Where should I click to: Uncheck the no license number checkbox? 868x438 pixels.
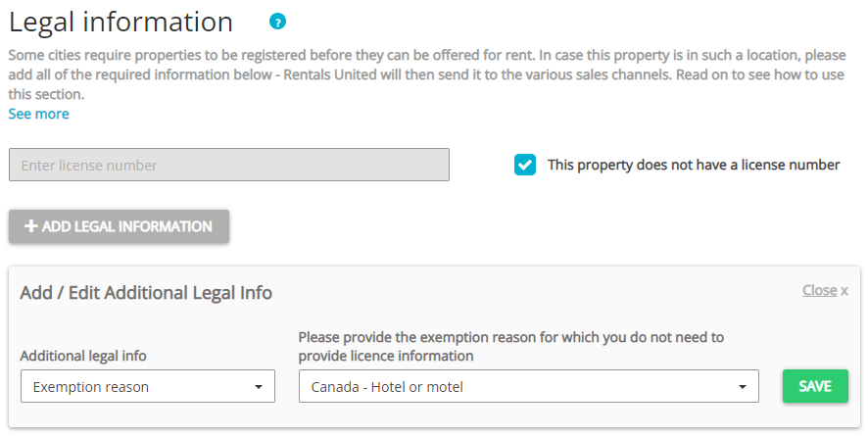525,165
